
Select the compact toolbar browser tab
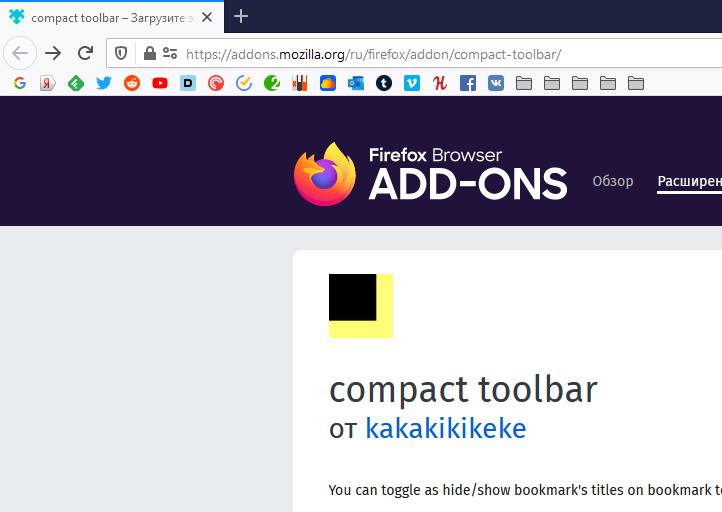coord(112,17)
